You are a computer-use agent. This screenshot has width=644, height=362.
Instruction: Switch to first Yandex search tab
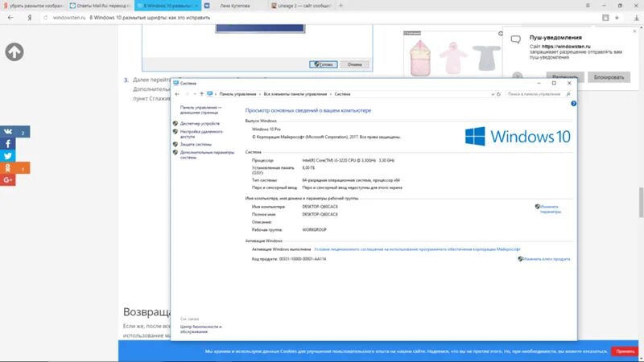click(x=33, y=6)
